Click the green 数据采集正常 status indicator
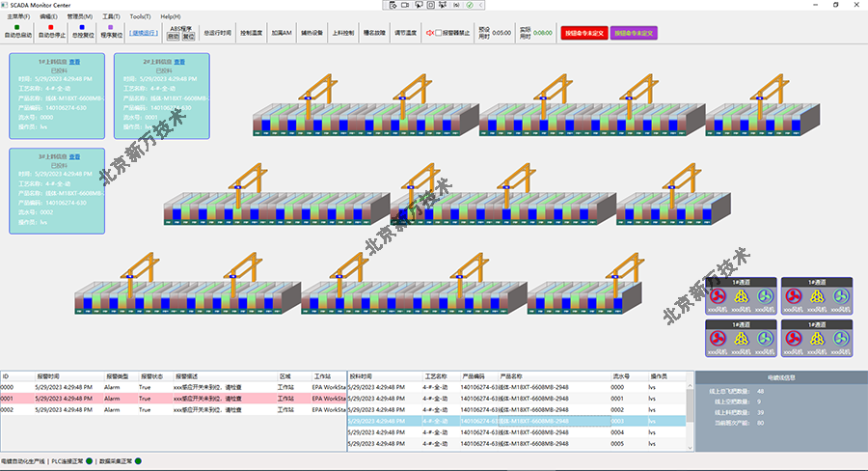The width and height of the screenshot is (868, 471). [138, 461]
